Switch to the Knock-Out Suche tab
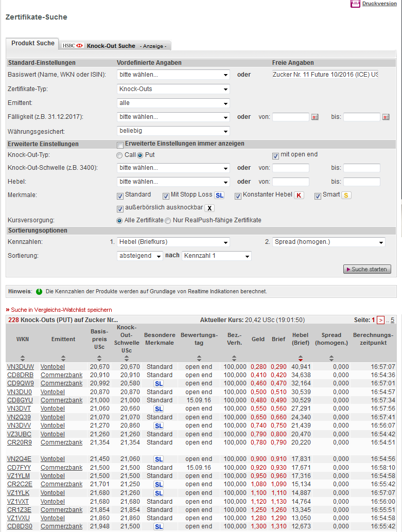 coord(111,46)
